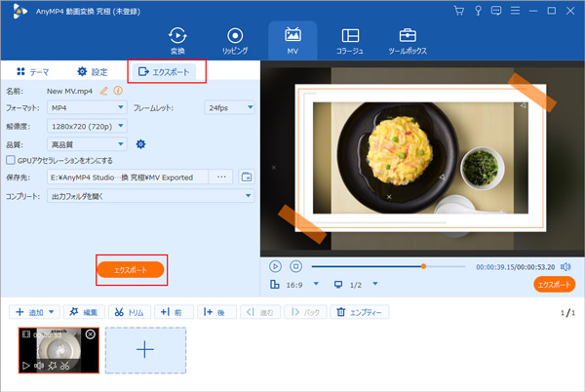The height and width of the screenshot is (392, 585).
Task: Click the key registration icon
Action: (x=478, y=11)
